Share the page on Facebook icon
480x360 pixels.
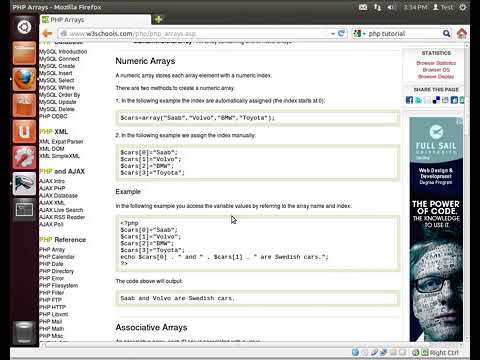pyautogui.click(x=409, y=100)
